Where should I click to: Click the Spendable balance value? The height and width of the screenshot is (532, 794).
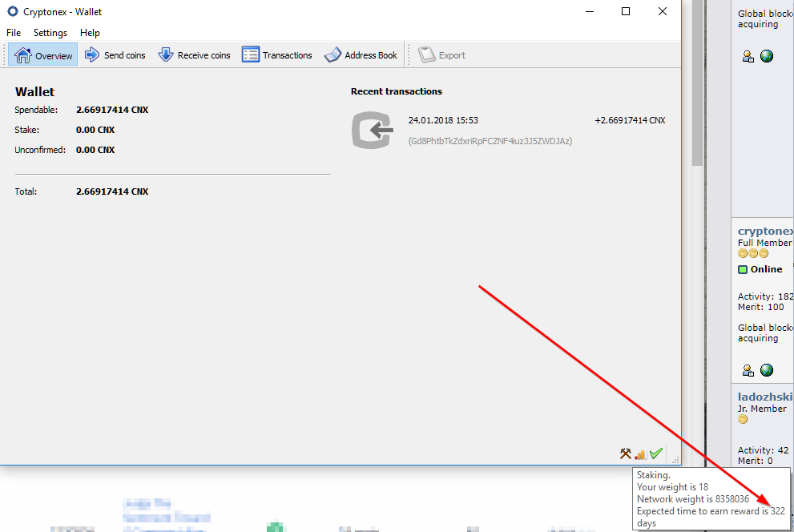point(112,110)
